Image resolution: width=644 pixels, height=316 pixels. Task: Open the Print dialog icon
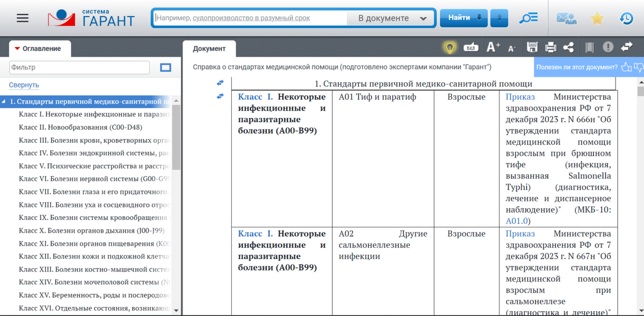[x=551, y=47]
